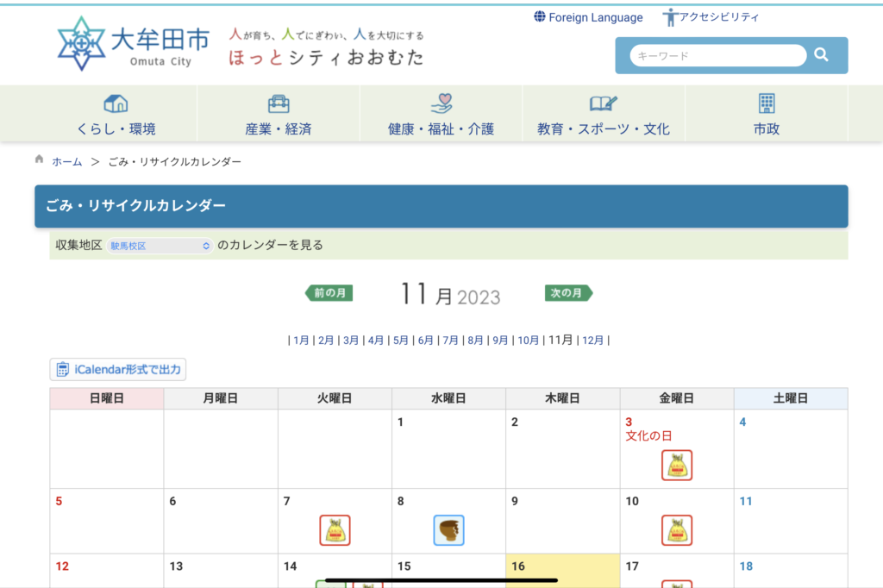Click the home icon in breadcrumb
The width and height of the screenshot is (883, 588).
pyautogui.click(x=39, y=160)
